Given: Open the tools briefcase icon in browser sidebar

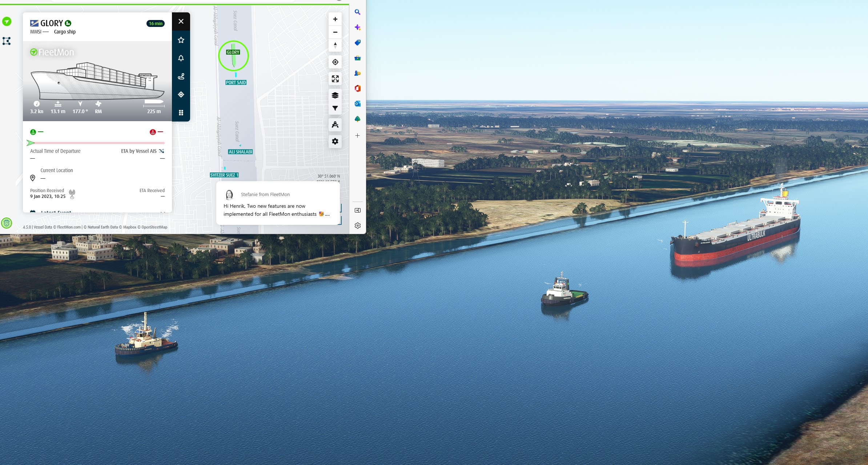Looking at the screenshot, I should (x=358, y=58).
